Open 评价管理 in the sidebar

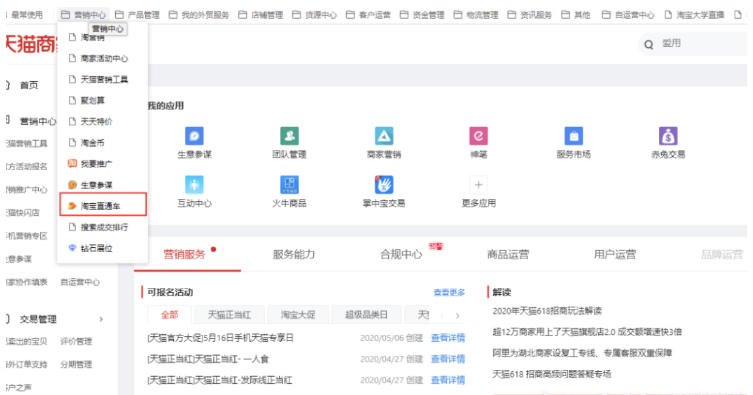(x=76, y=341)
